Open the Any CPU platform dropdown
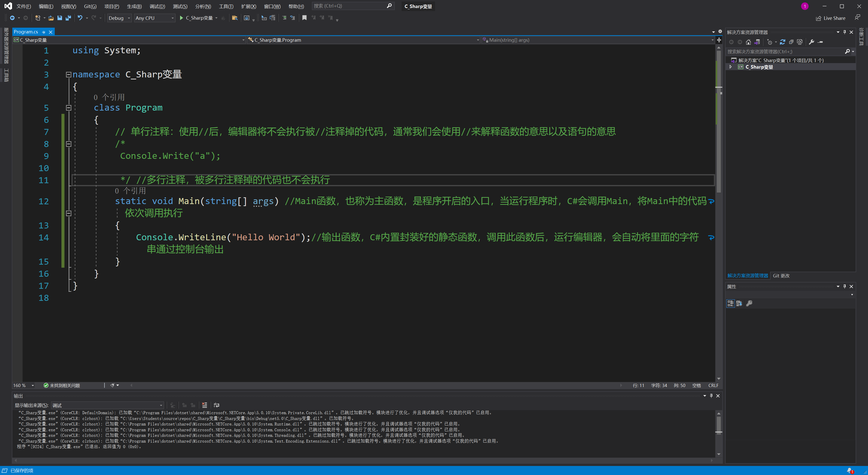The width and height of the screenshot is (868, 475). click(x=155, y=18)
